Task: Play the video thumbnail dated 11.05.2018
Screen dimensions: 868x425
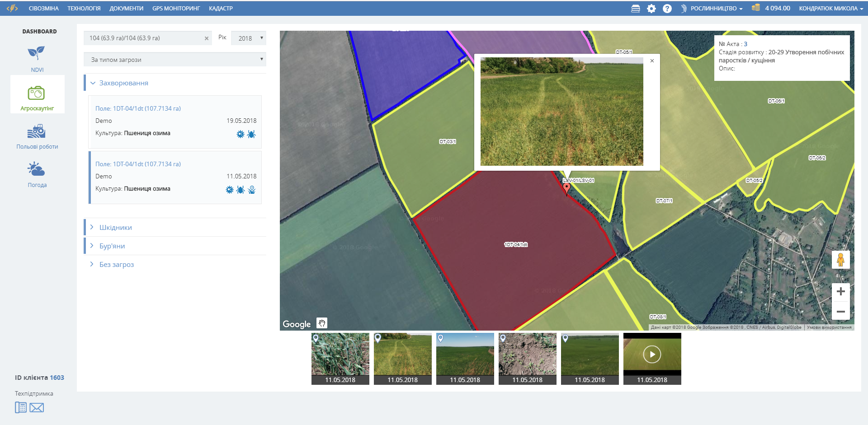Action: tap(652, 355)
